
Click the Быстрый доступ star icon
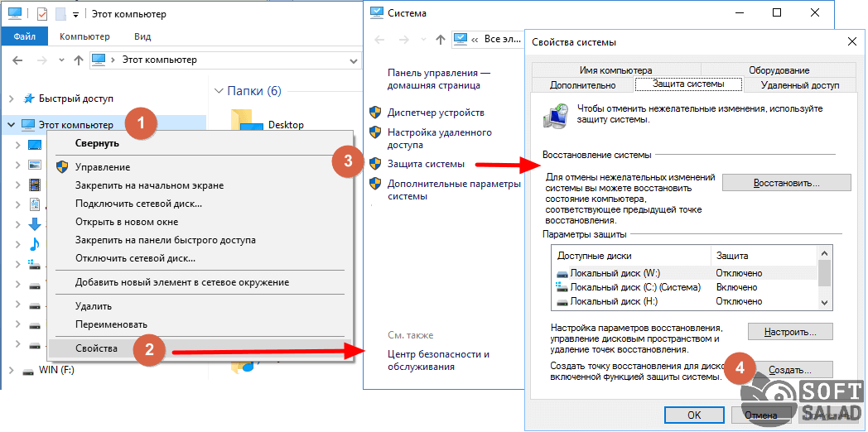coord(29,98)
